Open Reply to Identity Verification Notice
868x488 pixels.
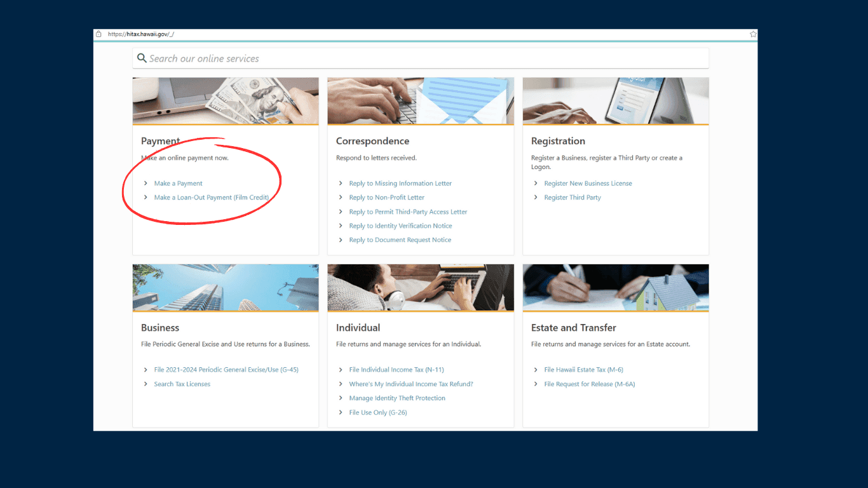coord(400,226)
